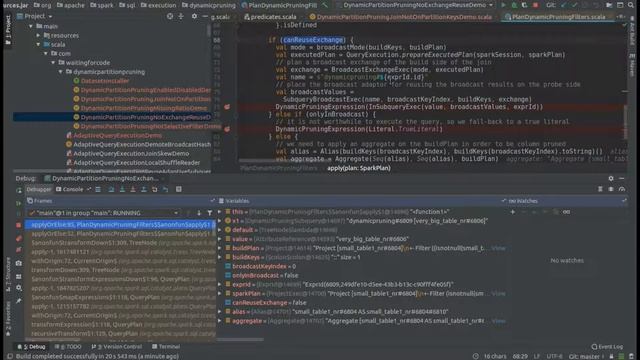Click the green Debug bug icon in top toolbar

pos(514,5)
